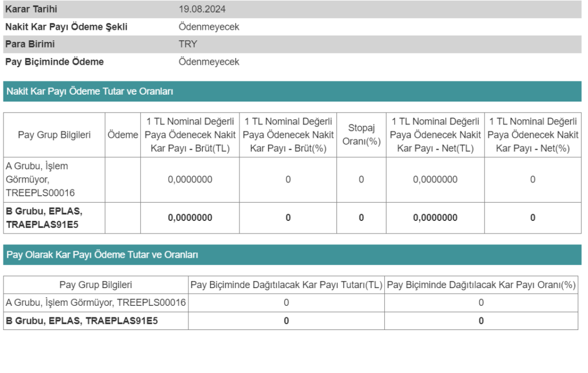Click the Pay Olarak Kar Payı Ödeme section header
588x373 pixels.
(102, 255)
